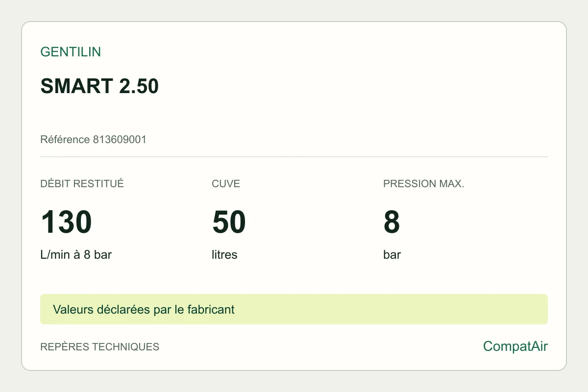Click the bar unit under pressure
Screen dimensions: 588x392
(x=392, y=255)
